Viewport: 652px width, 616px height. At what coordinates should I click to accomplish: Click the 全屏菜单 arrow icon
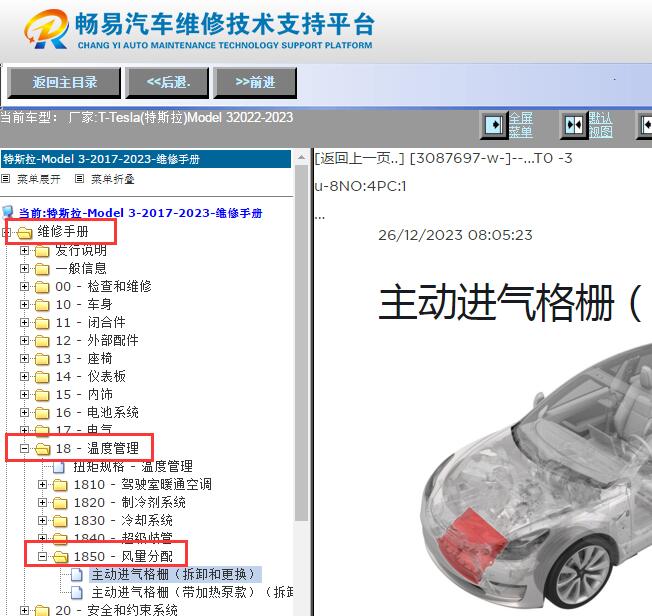[494, 124]
